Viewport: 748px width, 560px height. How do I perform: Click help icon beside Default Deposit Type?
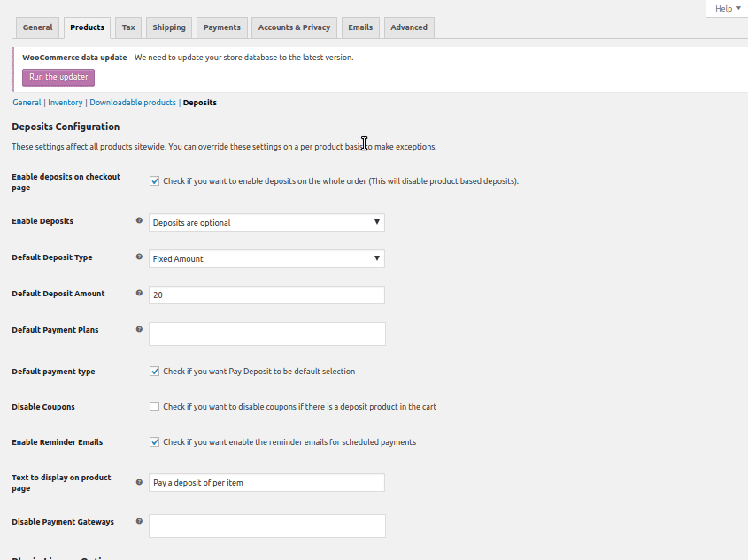(x=139, y=257)
